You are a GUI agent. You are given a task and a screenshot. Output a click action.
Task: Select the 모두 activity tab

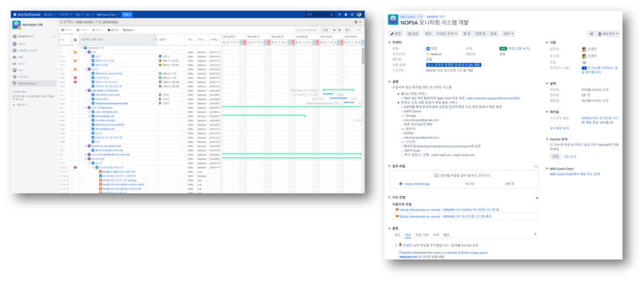point(397,234)
